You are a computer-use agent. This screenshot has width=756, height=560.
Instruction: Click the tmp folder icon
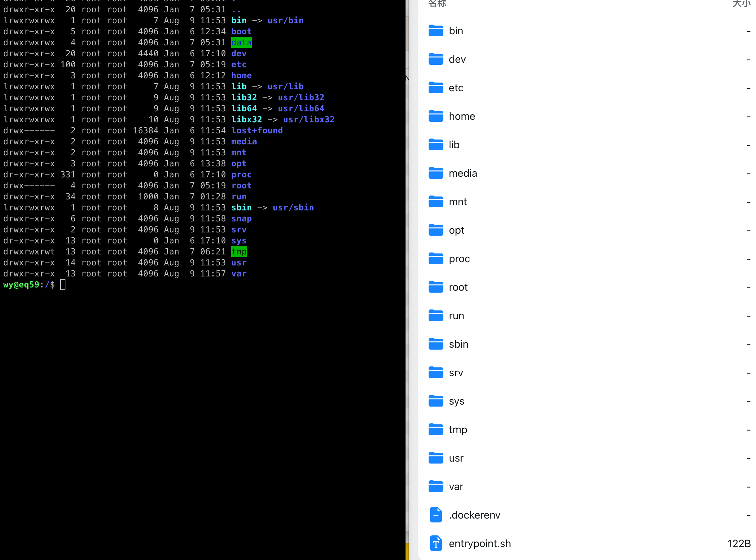click(x=435, y=430)
